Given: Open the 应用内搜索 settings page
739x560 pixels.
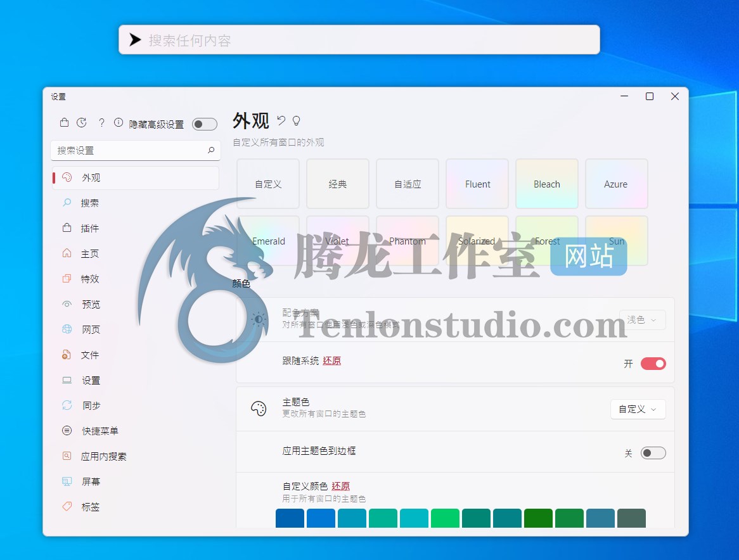Looking at the screenshot, I should tap(136, 456).
